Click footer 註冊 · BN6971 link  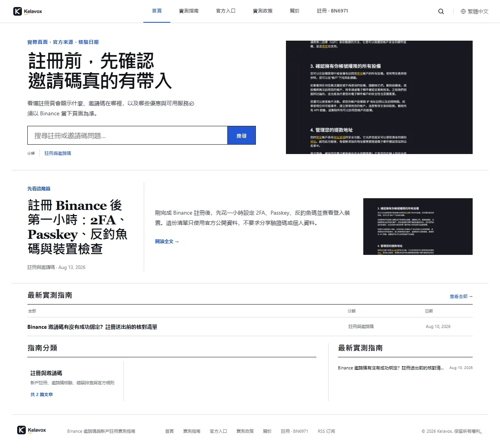[295, 431]
